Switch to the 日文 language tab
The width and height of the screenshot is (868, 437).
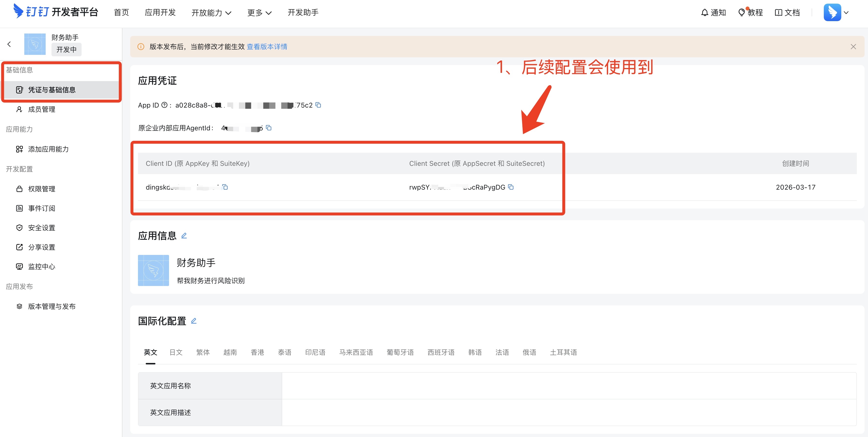176,352
